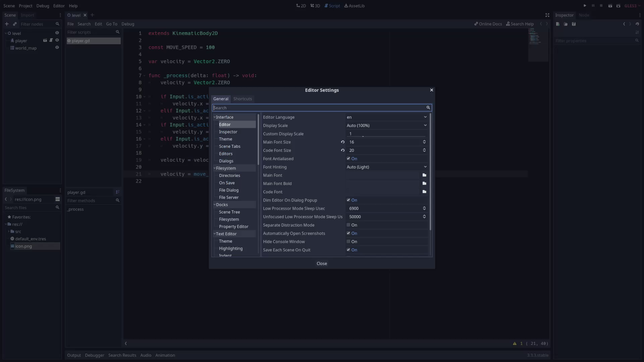Viewport: 644px width, 362px height.
Task: Reset Code Font Size to default
Action: (x=343, y=150)
